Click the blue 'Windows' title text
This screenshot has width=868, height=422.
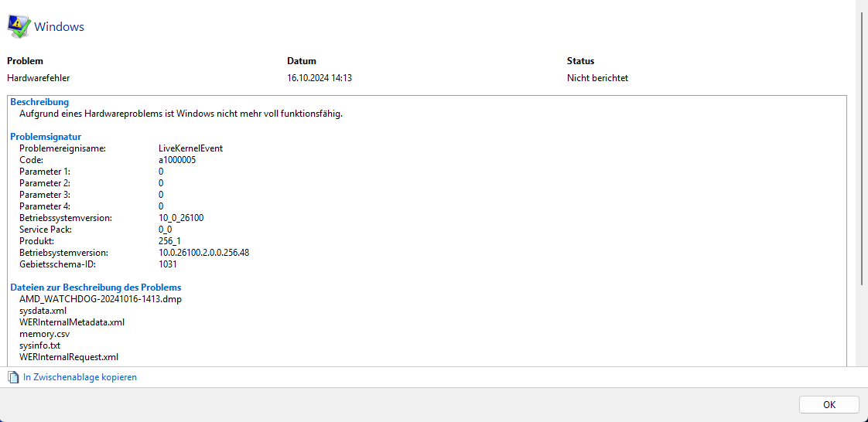[x=60, y=26]
